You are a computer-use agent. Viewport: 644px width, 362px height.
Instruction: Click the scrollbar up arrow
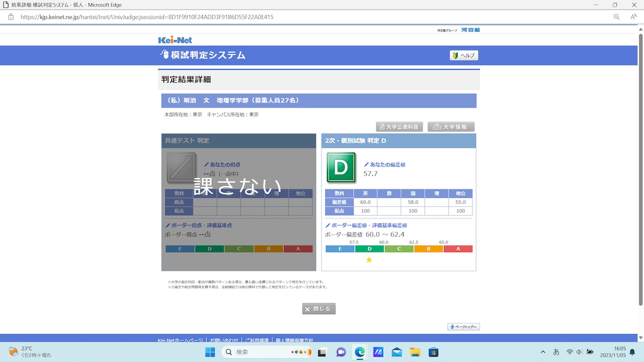coord(641,29)
